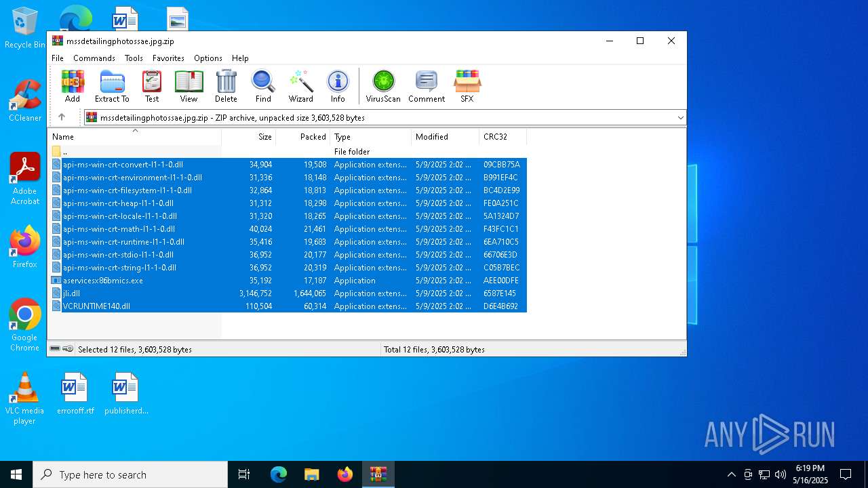The width and height of the screenshot is (868, 488).
Task: Open the Tools menu
Action: (x=134, y=58)
